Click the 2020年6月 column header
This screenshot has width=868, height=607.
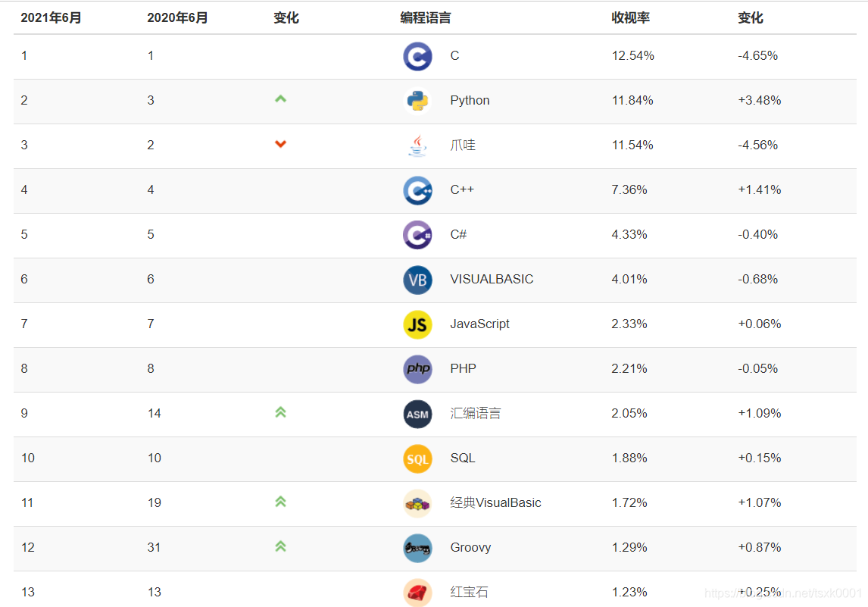[177, 17]
